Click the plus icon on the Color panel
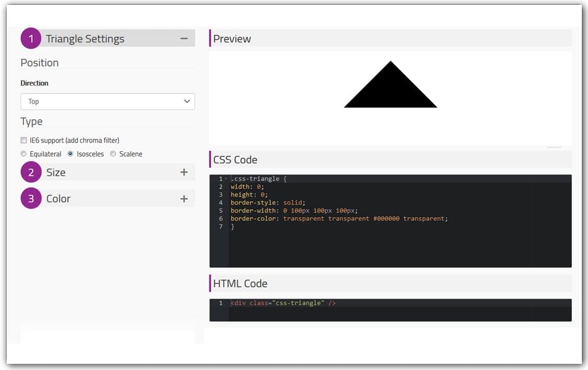The height and width of the screenshot is (370, 588). (183, 198)
